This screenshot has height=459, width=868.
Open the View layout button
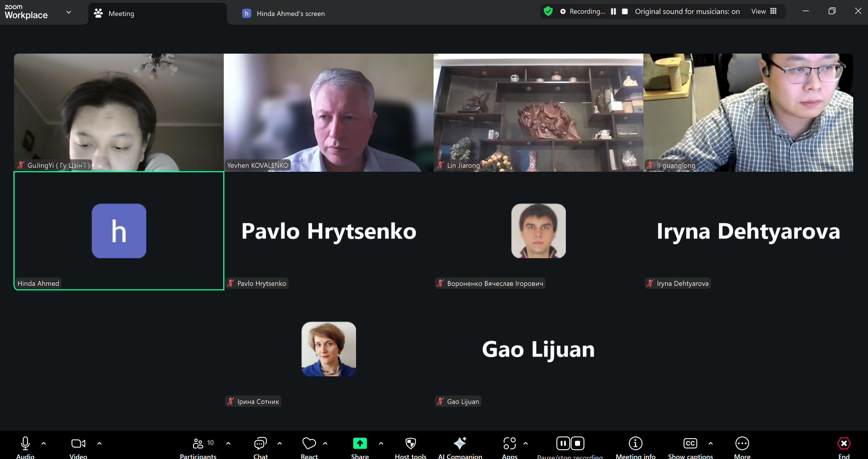coord(764,11)
